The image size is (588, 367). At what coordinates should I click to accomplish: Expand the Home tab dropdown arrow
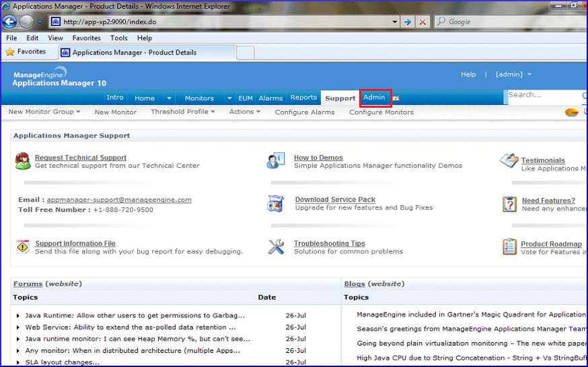tap(169, 98)
